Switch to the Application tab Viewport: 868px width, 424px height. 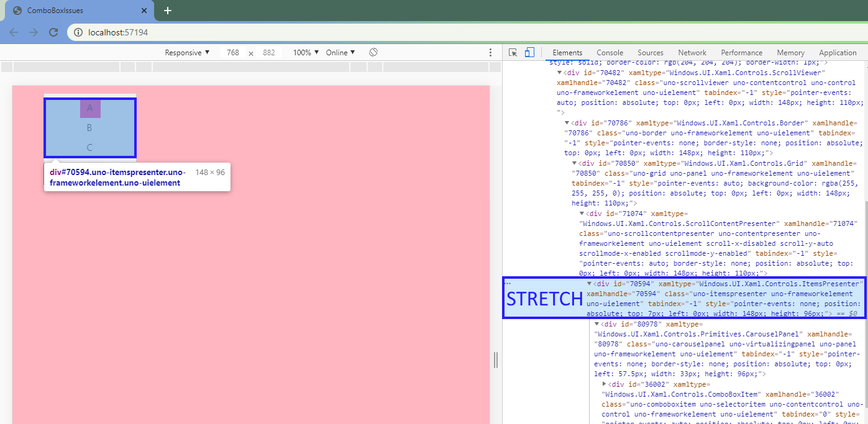point(838,53)
